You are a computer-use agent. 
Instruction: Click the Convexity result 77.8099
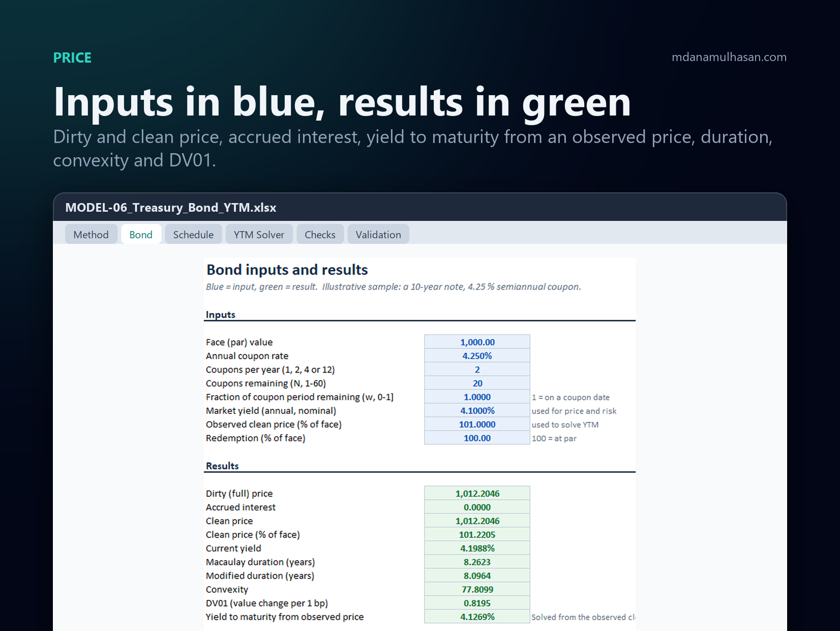477,589
